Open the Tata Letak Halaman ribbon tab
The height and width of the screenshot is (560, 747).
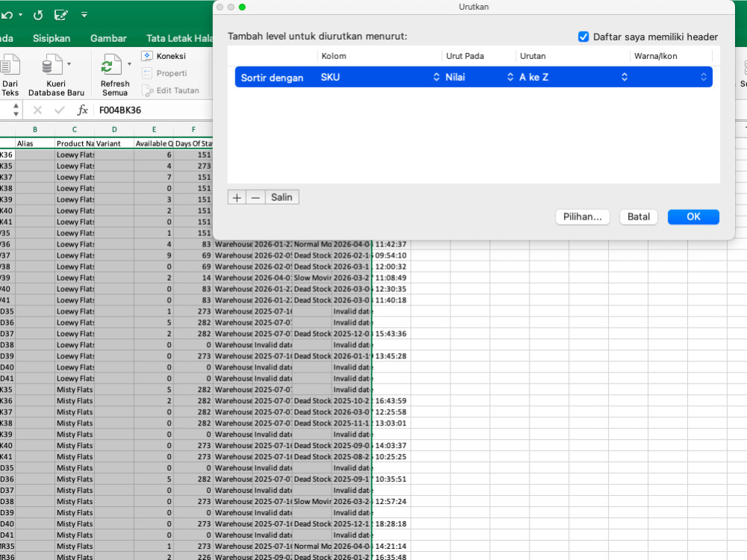point(179,38)
